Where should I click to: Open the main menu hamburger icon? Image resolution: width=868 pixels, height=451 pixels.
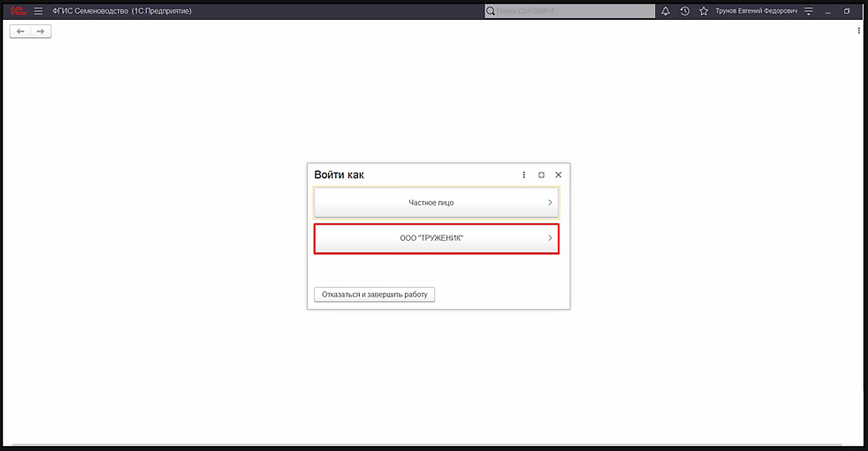click(38, 11)
